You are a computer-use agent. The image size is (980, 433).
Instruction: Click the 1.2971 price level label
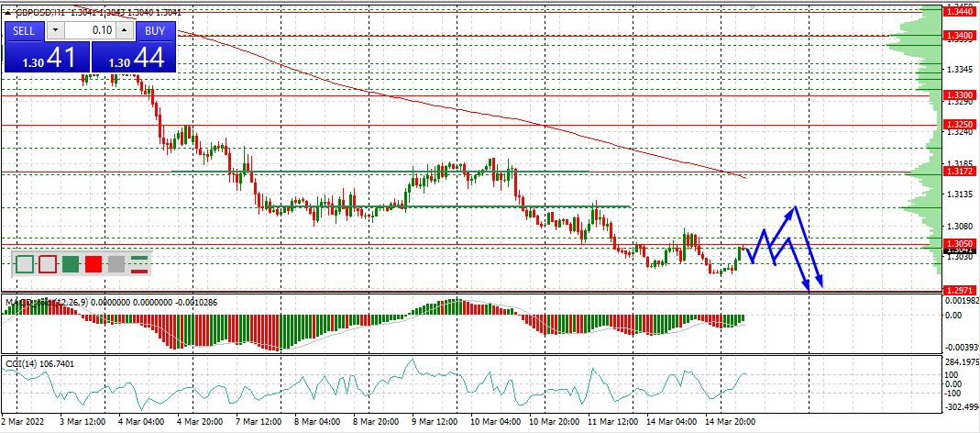[x=960, y=289]
